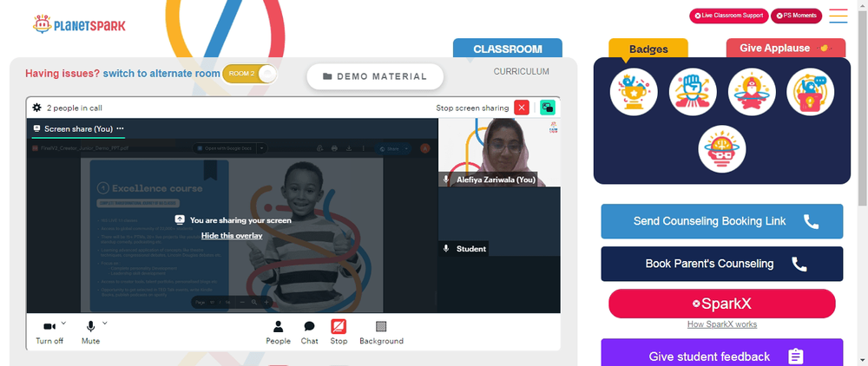
Task: Expand the camera options chevron
Action: 63,323
